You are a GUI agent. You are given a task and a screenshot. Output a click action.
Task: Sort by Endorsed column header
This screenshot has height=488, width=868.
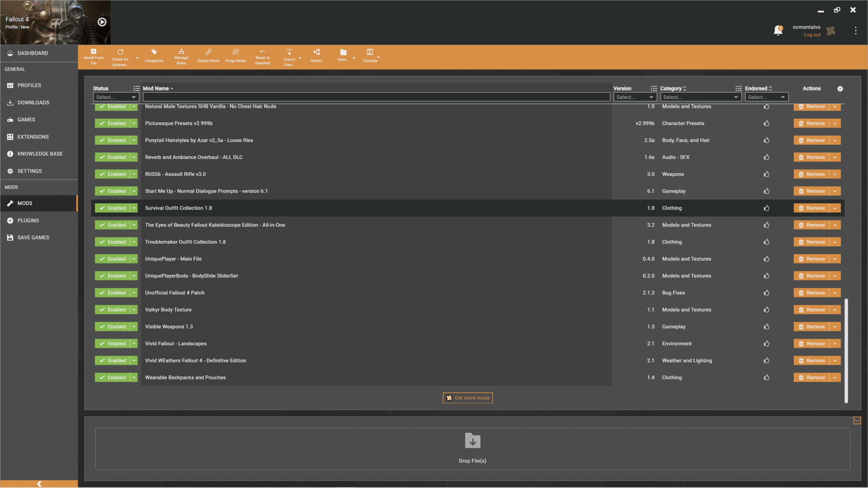[x=758, y=89]
